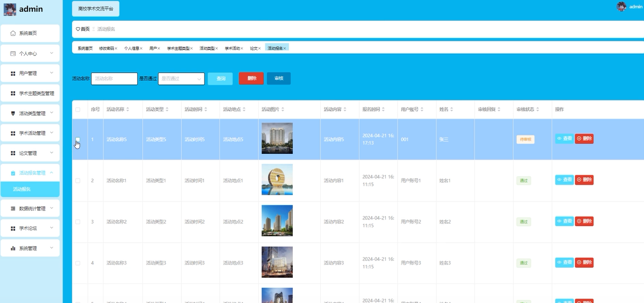Open golden ring building thumbnail in 活动名称1 row
Screen dimensions: 644x303
(277, 180)
